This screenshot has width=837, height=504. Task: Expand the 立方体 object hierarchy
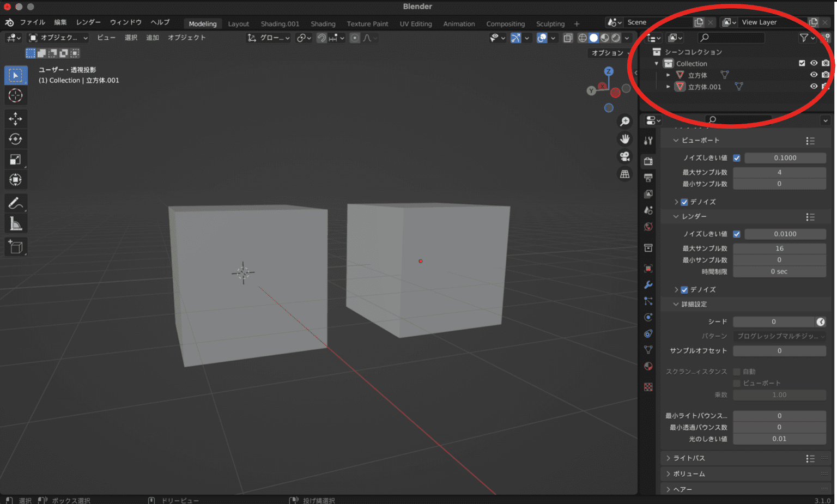(668, 75)
